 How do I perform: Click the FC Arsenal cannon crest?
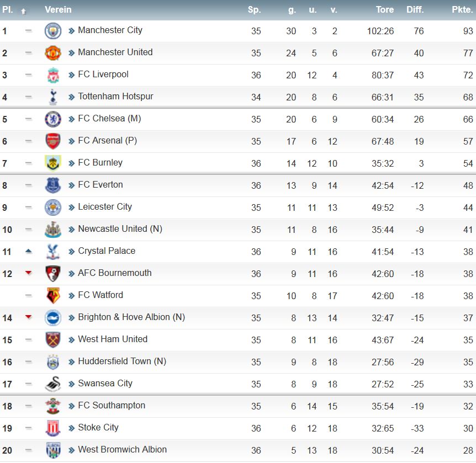[x=53, y=141]
